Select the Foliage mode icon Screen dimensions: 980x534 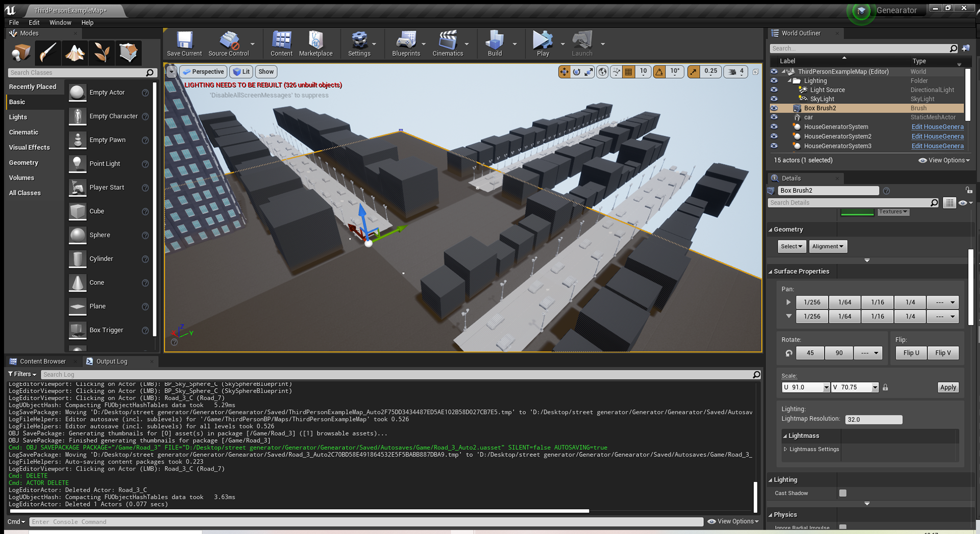tap(101, 53)
